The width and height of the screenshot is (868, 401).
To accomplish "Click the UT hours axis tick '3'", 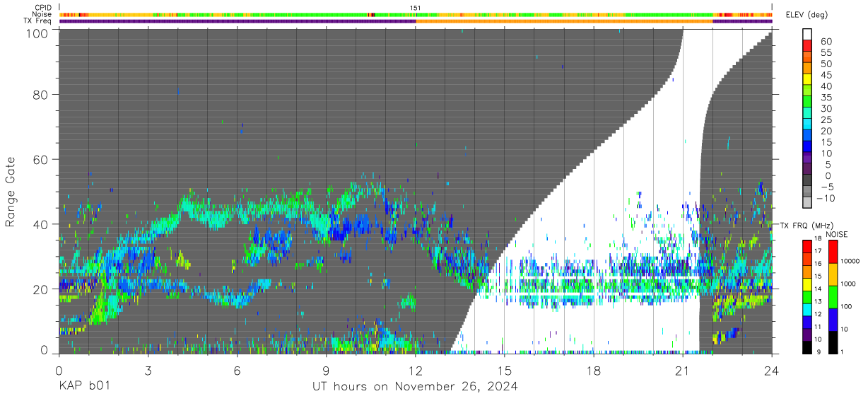I will [x=148, y=371].
